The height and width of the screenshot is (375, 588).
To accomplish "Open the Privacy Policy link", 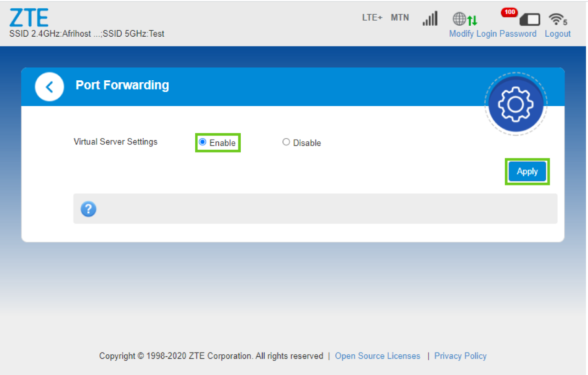I will click(x=460, y=356).
